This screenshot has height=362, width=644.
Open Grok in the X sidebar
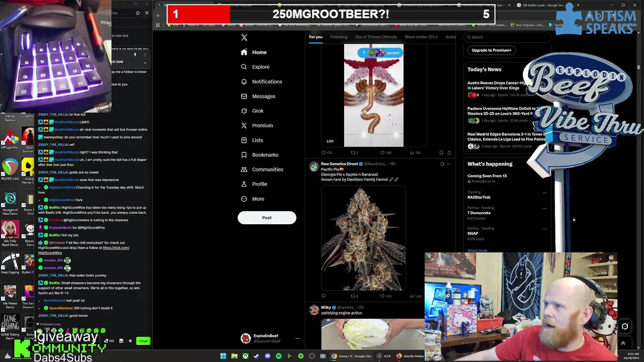[x=252, y=111]
